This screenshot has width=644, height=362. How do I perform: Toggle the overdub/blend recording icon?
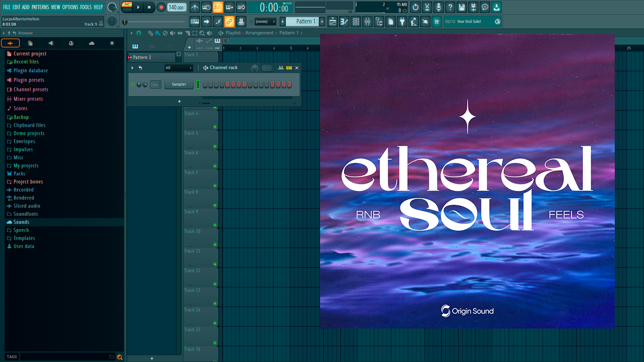tap(230, 7)
